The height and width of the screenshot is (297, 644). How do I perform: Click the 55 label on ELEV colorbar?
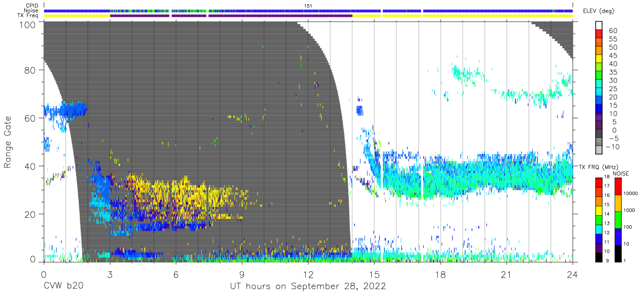tap(613, 39)
